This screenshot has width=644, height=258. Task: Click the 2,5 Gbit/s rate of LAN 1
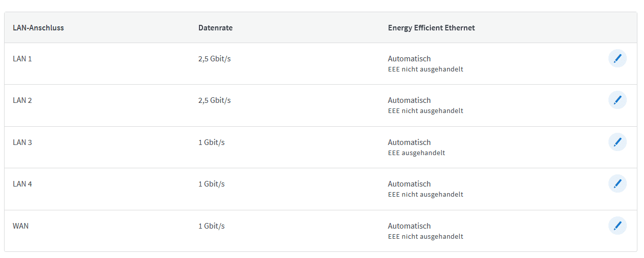pyautogui.click(x=214, y=59)
